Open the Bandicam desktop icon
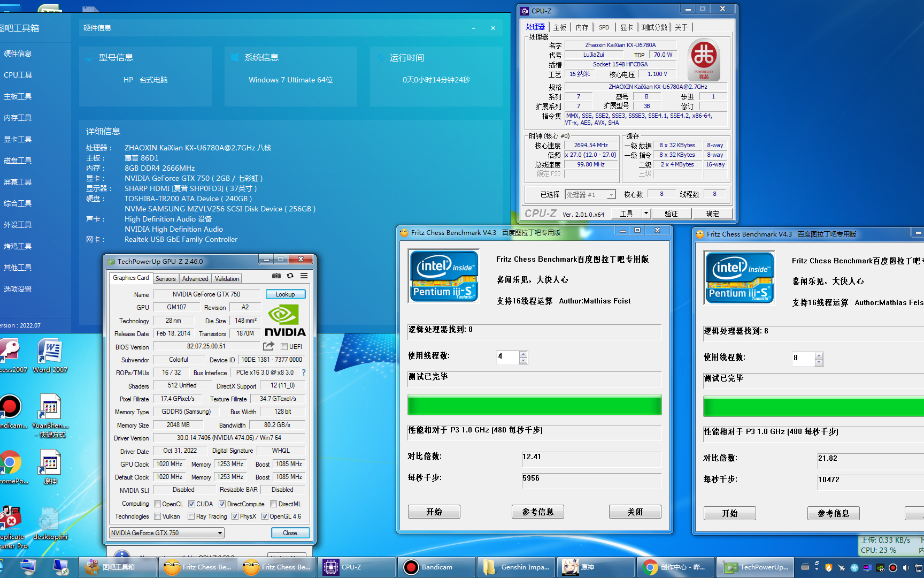The image size is (924, 578). point(11,412)
